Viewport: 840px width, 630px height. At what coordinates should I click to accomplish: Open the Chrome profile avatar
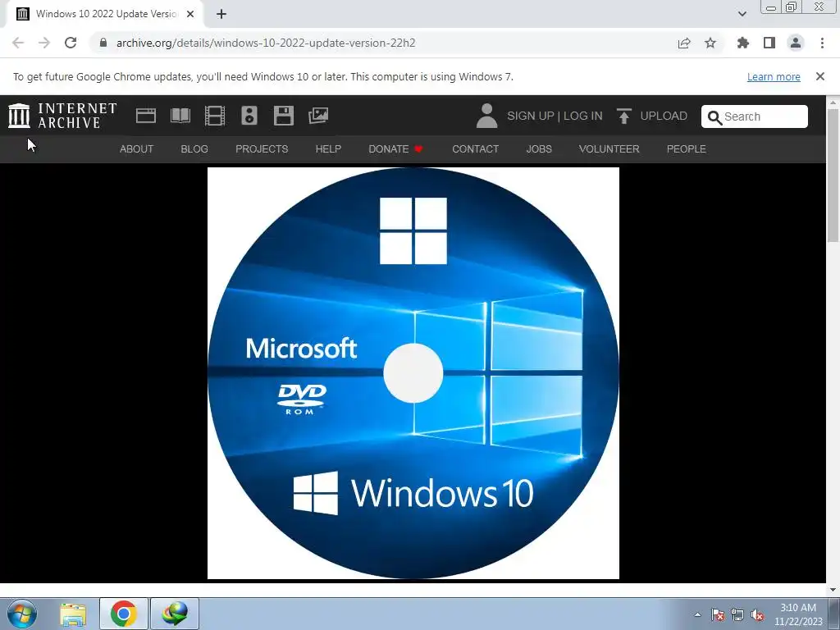pyautogui.click(x=796, y=43)
